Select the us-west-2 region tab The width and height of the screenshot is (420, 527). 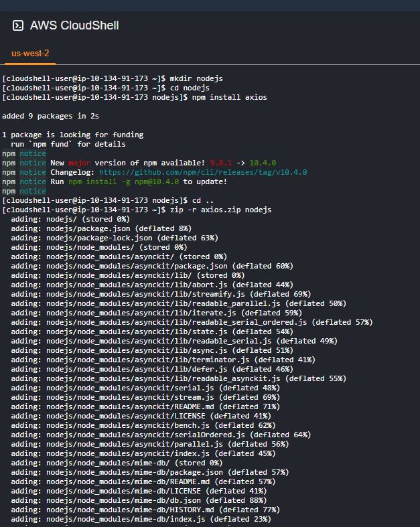(x=30, y=54)
